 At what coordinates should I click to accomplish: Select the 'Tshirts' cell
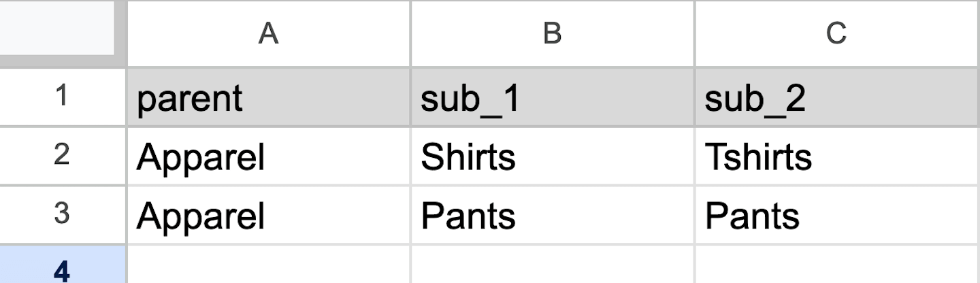[x=836, y=156]
